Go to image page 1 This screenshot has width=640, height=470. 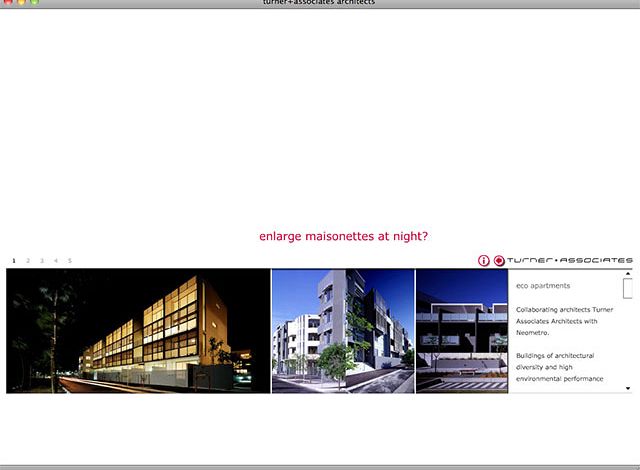14,260
